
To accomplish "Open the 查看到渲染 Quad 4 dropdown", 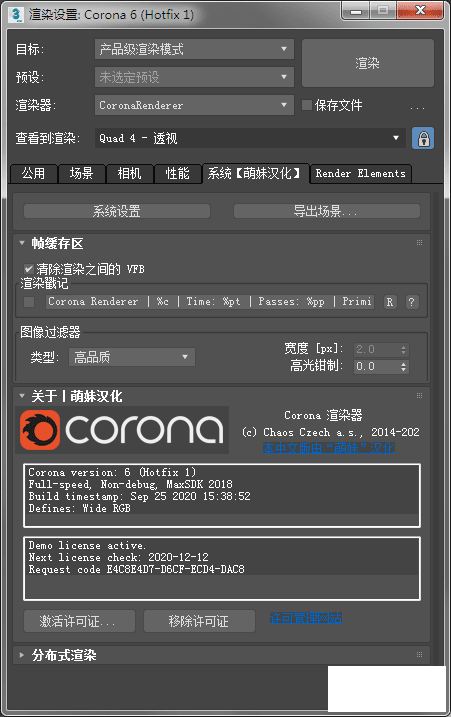I will pyautogui.click(x=250, y=138).
